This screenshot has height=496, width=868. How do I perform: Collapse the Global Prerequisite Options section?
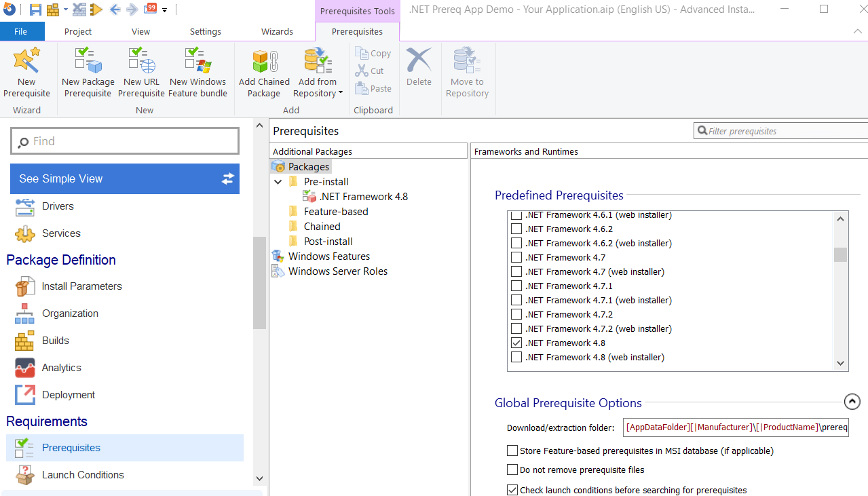[852, 402]
